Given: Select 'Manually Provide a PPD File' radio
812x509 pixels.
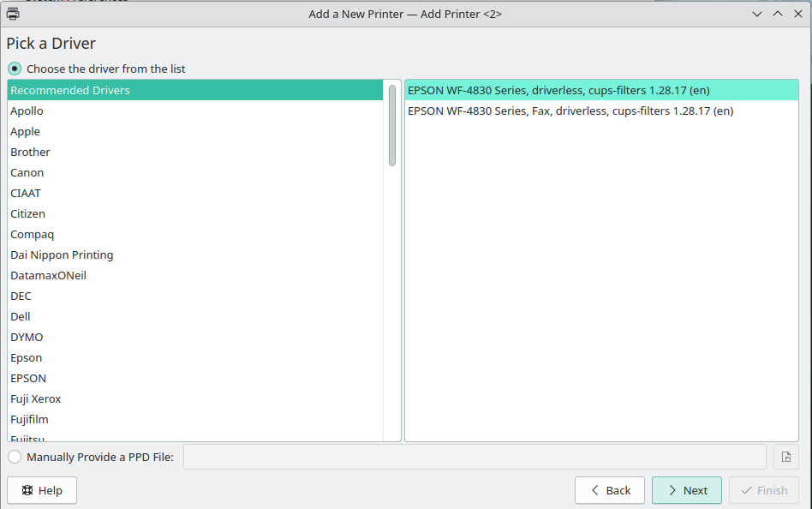Looking at the screenshot, I should [15, 457].
